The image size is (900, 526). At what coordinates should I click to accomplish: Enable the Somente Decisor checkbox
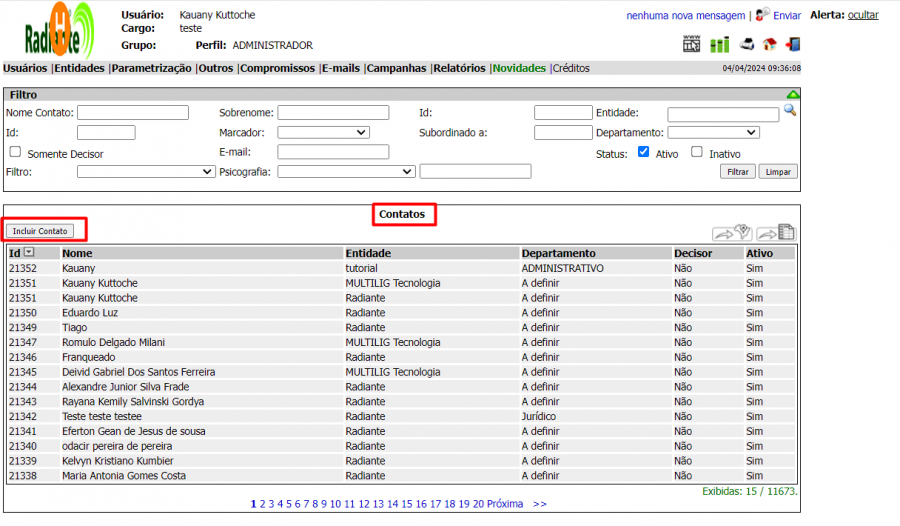15,152
